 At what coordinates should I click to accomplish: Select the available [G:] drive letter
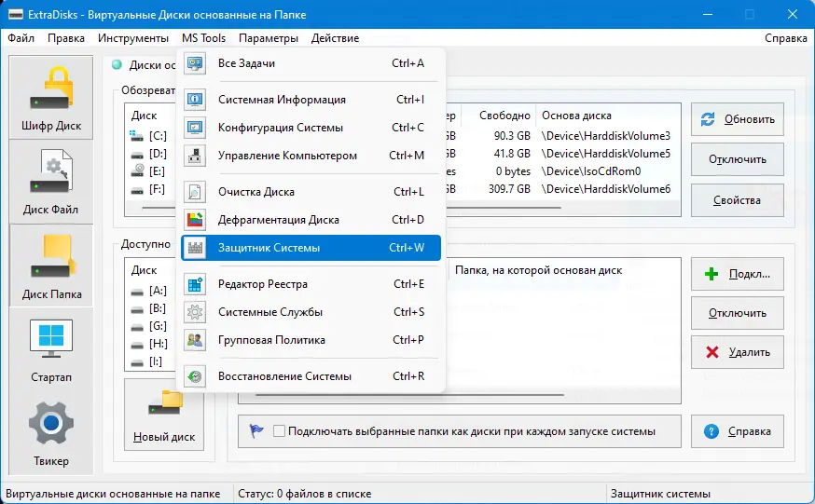[158, 326]
